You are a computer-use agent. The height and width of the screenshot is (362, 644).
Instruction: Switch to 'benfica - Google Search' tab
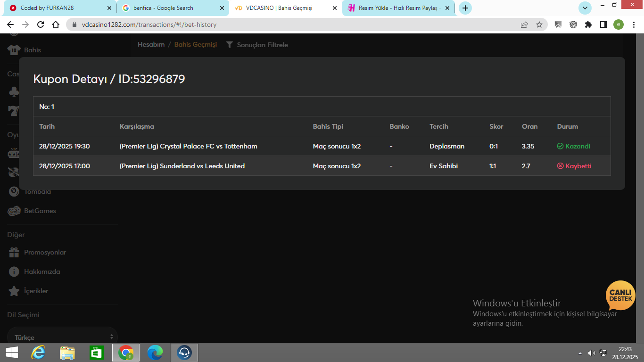[x=173, y=8]
